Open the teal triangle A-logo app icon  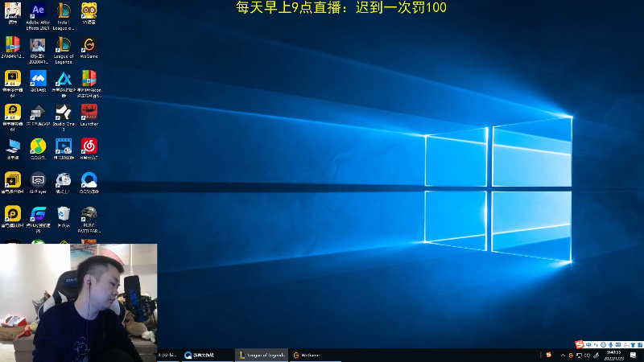click(x=64, y=84)
